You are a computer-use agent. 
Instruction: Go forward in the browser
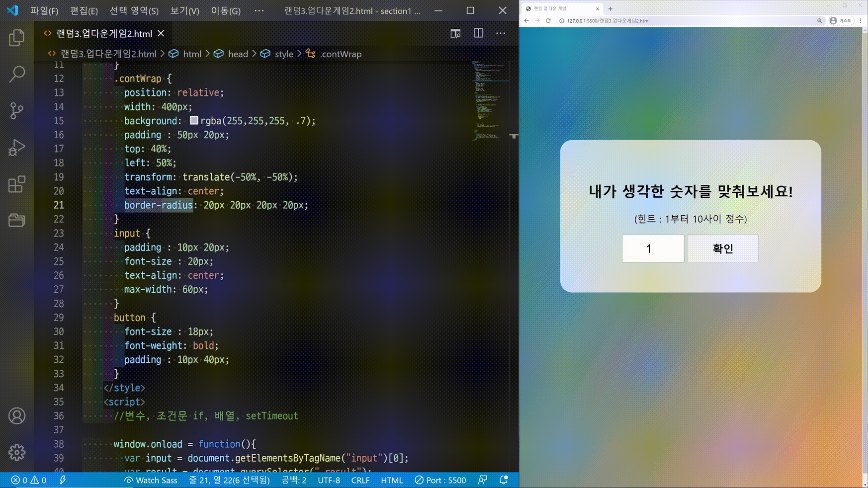click(537, 21)
